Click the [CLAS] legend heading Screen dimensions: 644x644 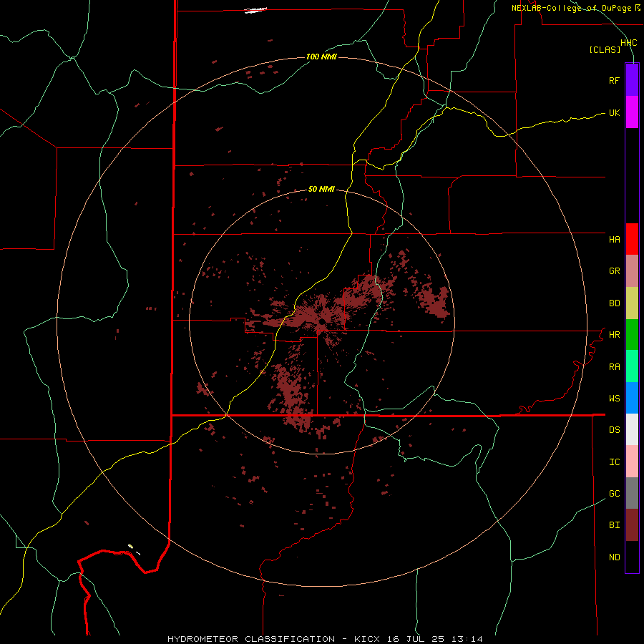click(605, 49)
